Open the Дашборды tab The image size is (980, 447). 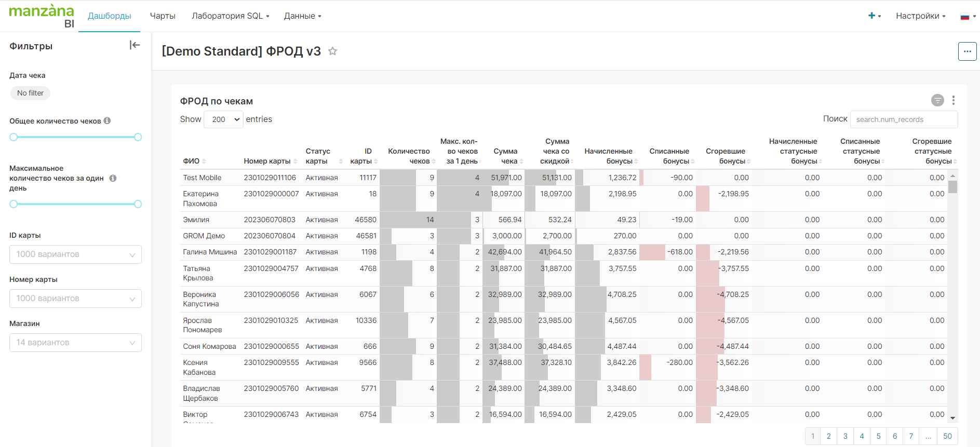coord(109,16)
